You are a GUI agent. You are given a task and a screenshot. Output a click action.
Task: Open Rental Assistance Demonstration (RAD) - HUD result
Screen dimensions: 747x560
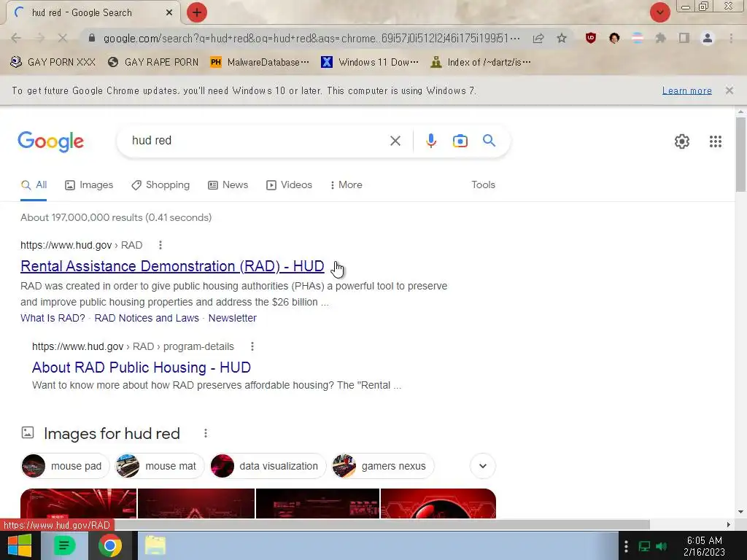click(x=172, y=266)
